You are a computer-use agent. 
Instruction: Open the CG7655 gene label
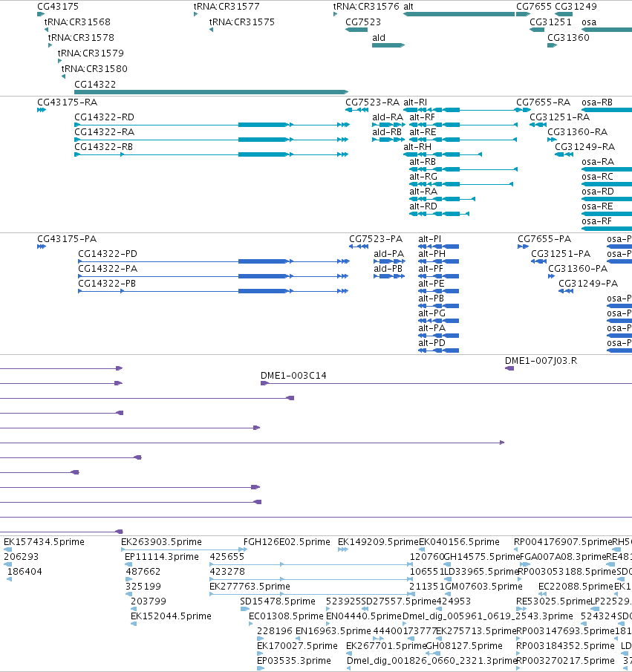point(534,7)
